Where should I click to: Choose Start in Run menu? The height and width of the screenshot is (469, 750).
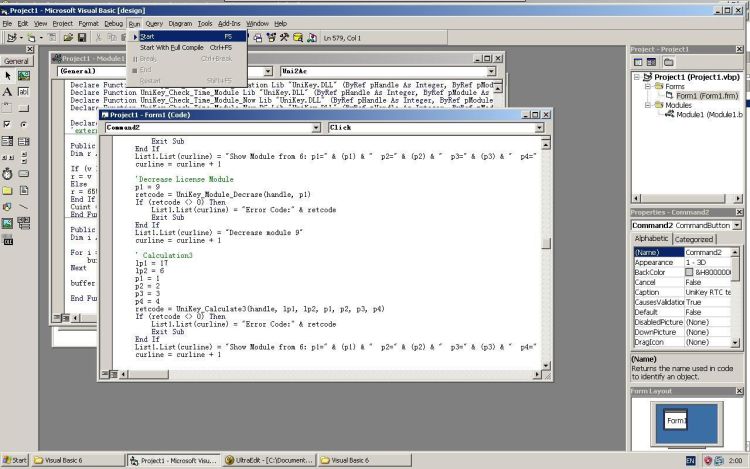[x=189, y=36]
